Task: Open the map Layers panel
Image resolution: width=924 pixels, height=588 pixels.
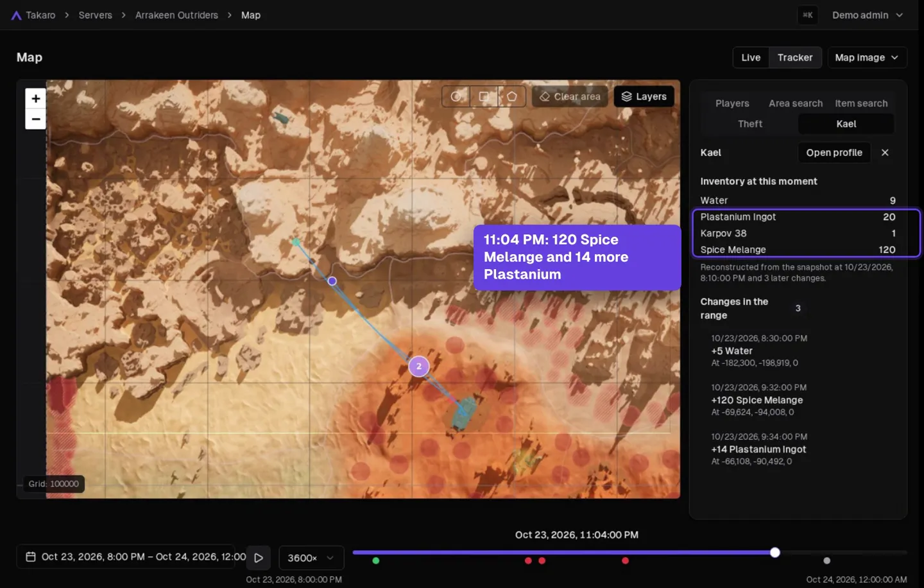Action: 644,96
